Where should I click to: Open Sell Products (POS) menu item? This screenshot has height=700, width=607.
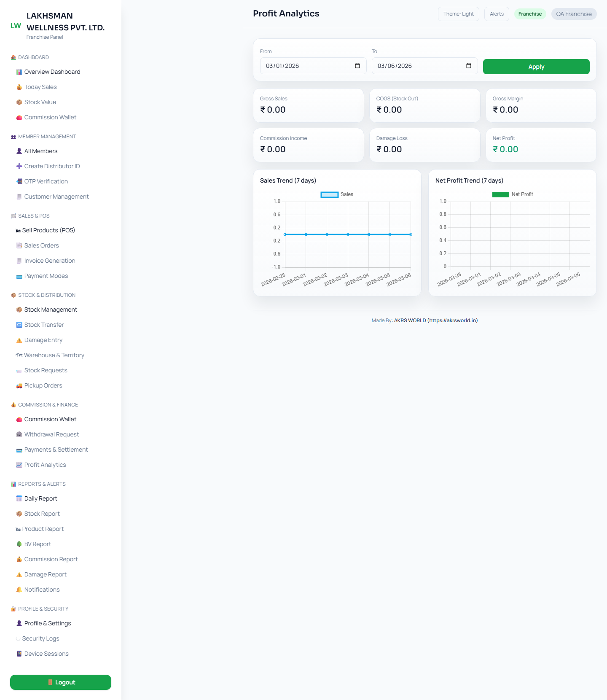pyautogui.click(x=48, y=231)
